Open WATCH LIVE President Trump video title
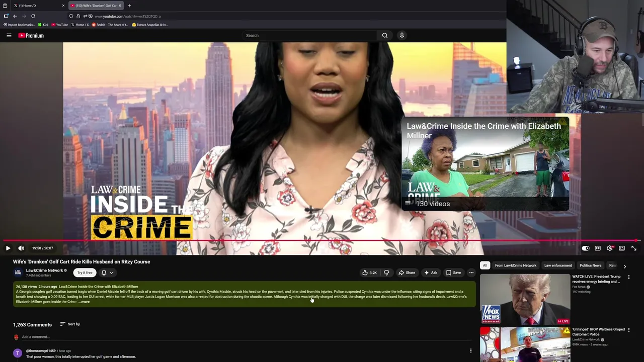 [596, 279]
